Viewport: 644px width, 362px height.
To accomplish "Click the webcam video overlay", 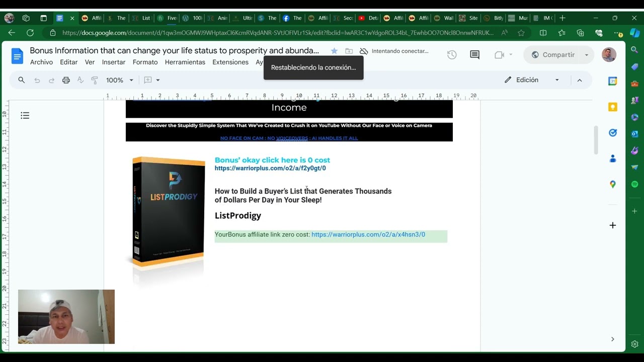I will coord(66,317).
